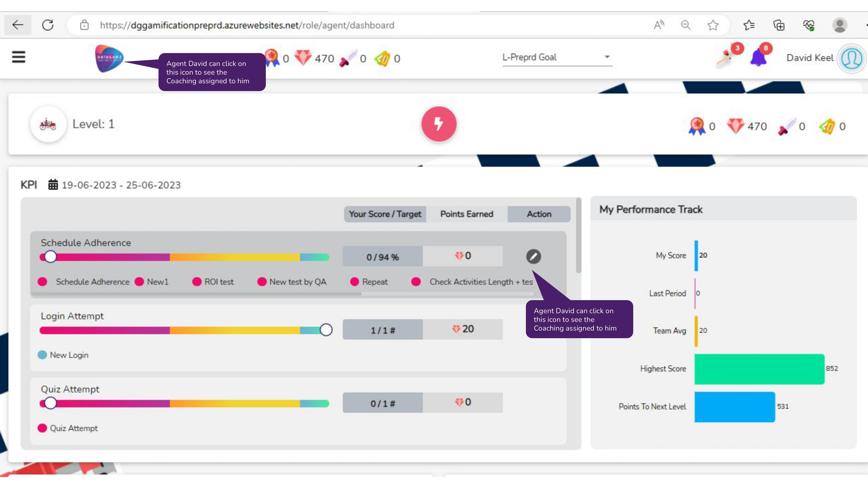Image resolution: width=868 pixels, height=488 pixels.
Task: Click the 0 / 94 % score cell
Action: point(382,257)
